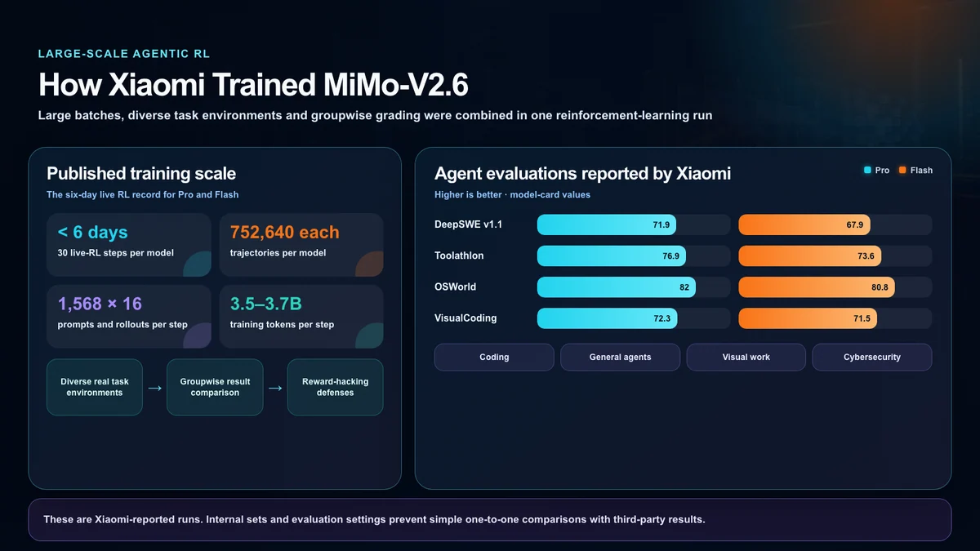Click the Coding category chip

click(494, 357)
